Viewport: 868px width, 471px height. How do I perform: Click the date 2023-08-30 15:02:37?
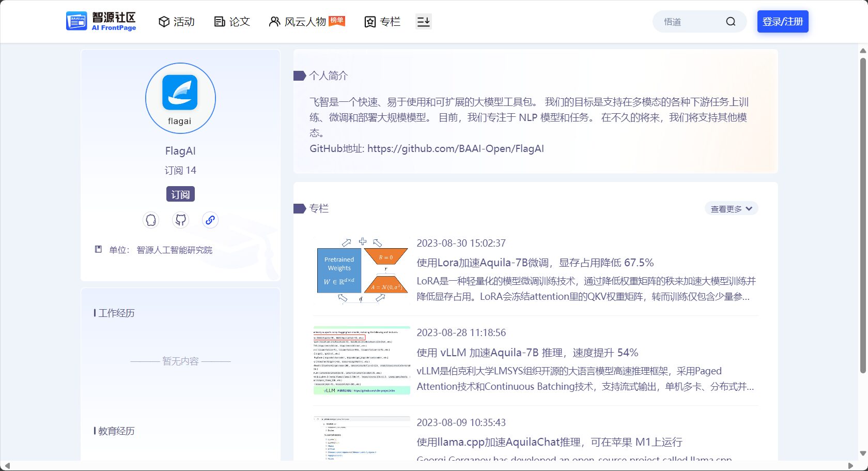tap(461, 243)
